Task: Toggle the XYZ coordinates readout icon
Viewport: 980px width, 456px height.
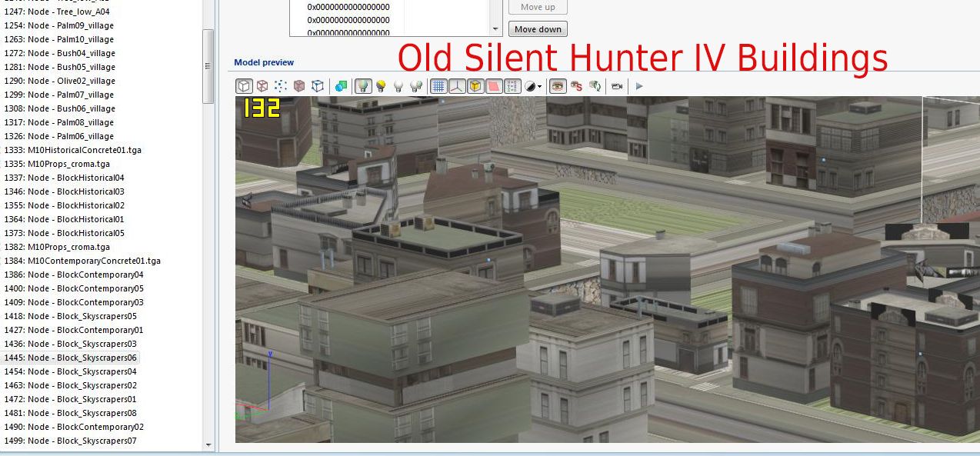Action: pyautogui.click(x=512, y=86)
